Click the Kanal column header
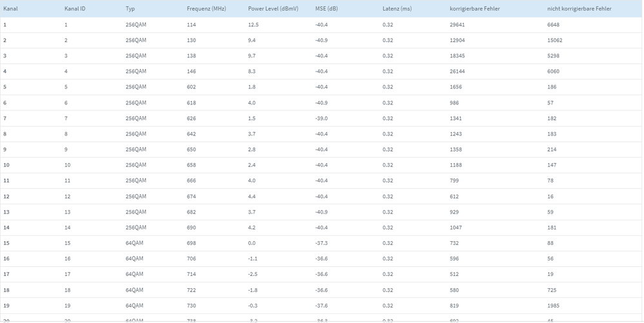 pos(10,9)
